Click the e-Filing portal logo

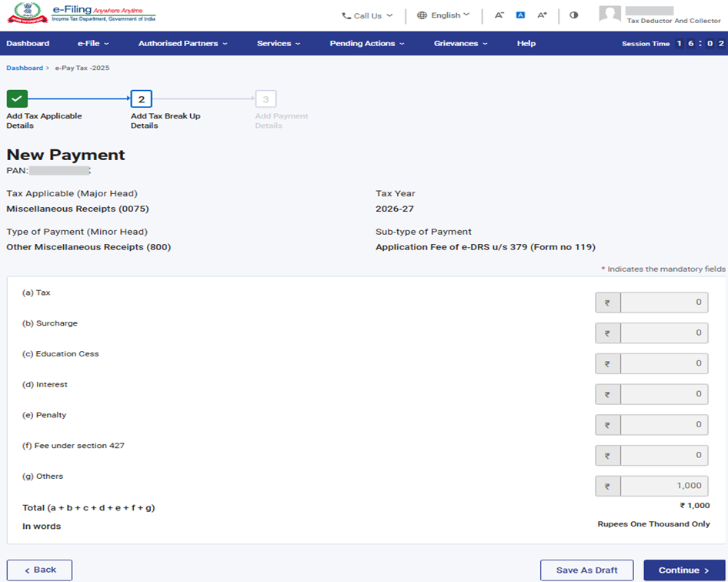click(x=81, y=14)
